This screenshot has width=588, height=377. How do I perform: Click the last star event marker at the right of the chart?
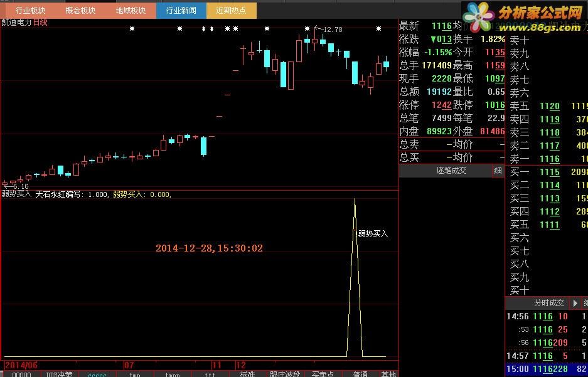point(379,28)
